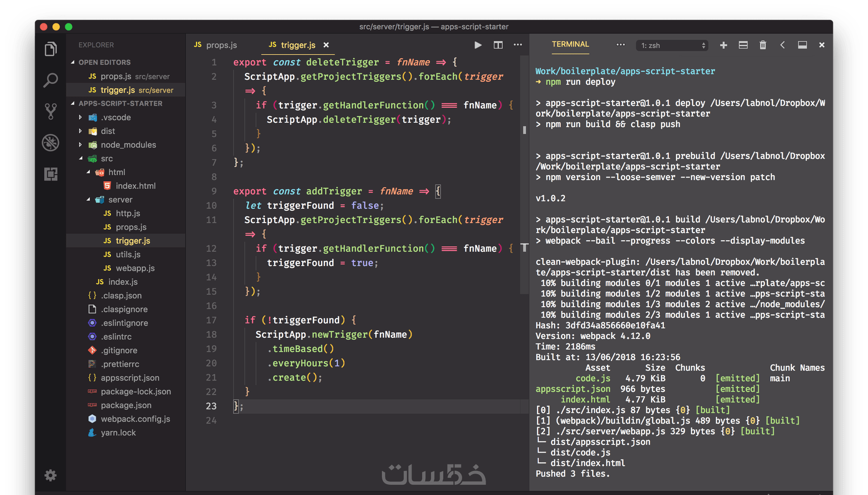This screenshot has width=868, height=495.
Task: Open the .prettierrc file
Action: (119, 364)
